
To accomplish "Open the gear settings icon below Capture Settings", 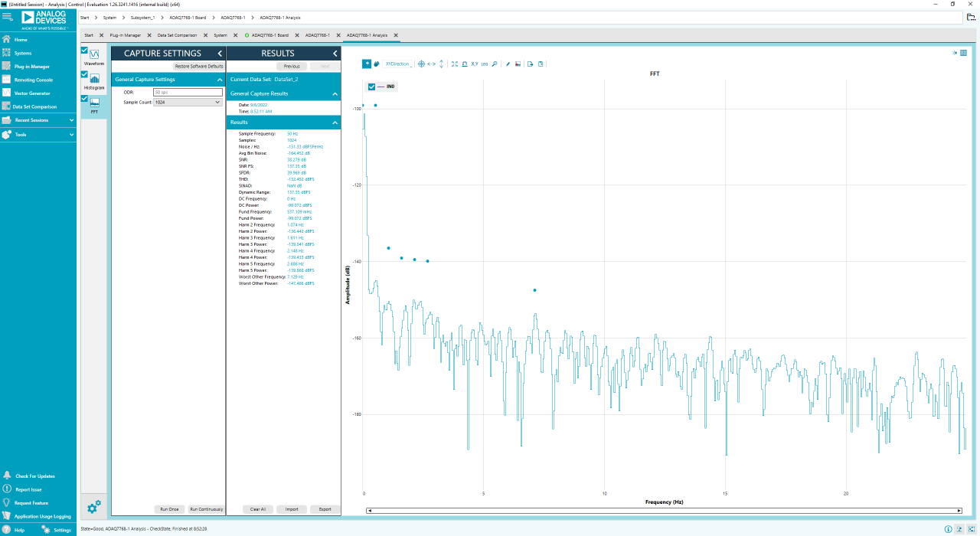I will tap(93, 507).
